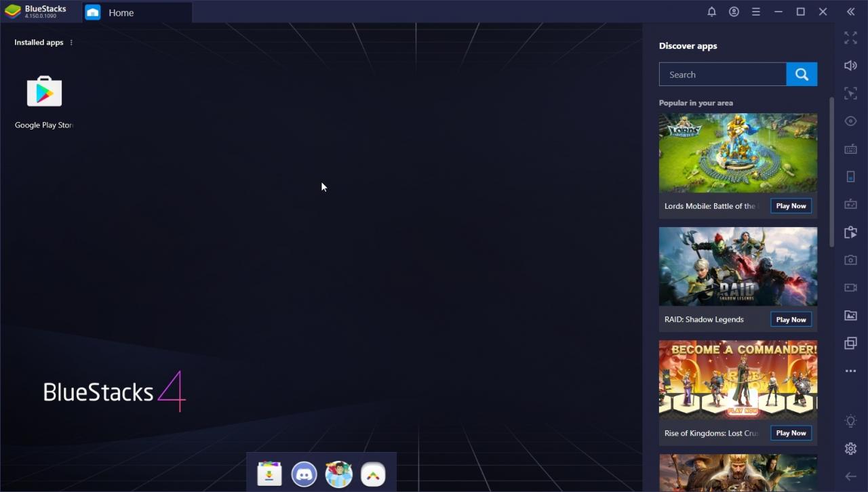Click the "RAID: Shadow Legends" title text
The height and width of the screenshot is (492, 868).
pyautogui.click(x=704, y=319)
